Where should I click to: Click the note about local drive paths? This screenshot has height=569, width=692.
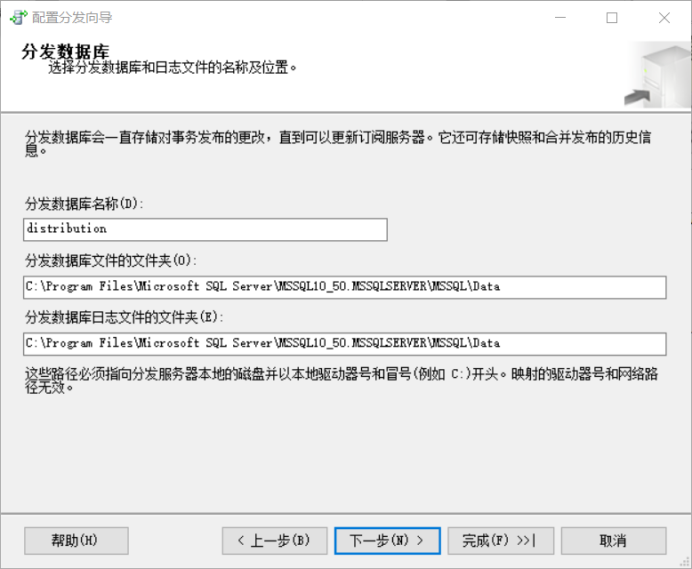340,379
